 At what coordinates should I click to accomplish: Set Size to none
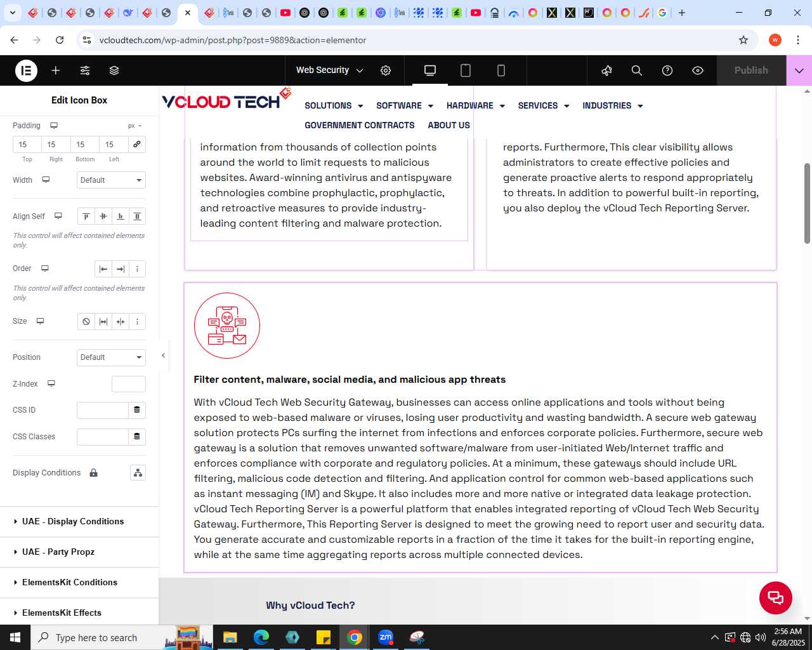tap(86, 322)
